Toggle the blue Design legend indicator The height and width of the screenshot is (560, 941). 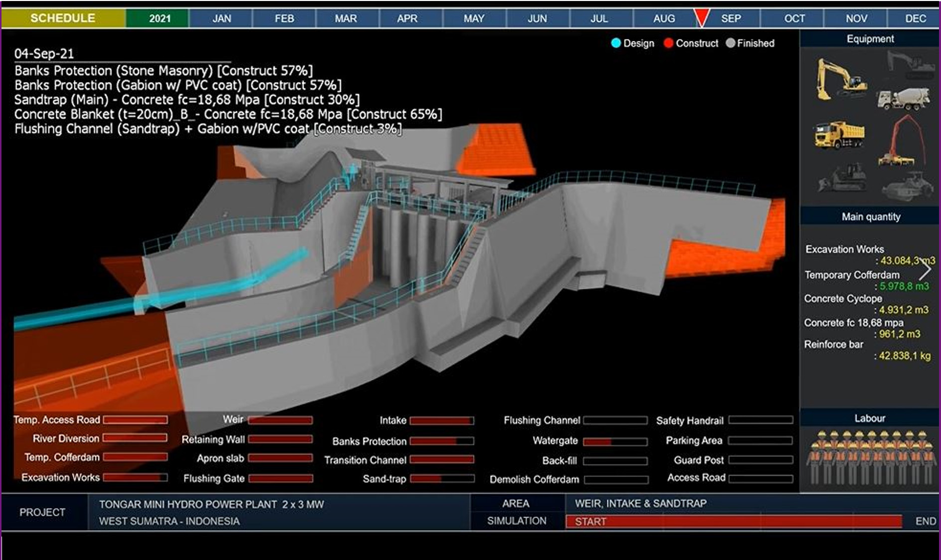point(616,43)
